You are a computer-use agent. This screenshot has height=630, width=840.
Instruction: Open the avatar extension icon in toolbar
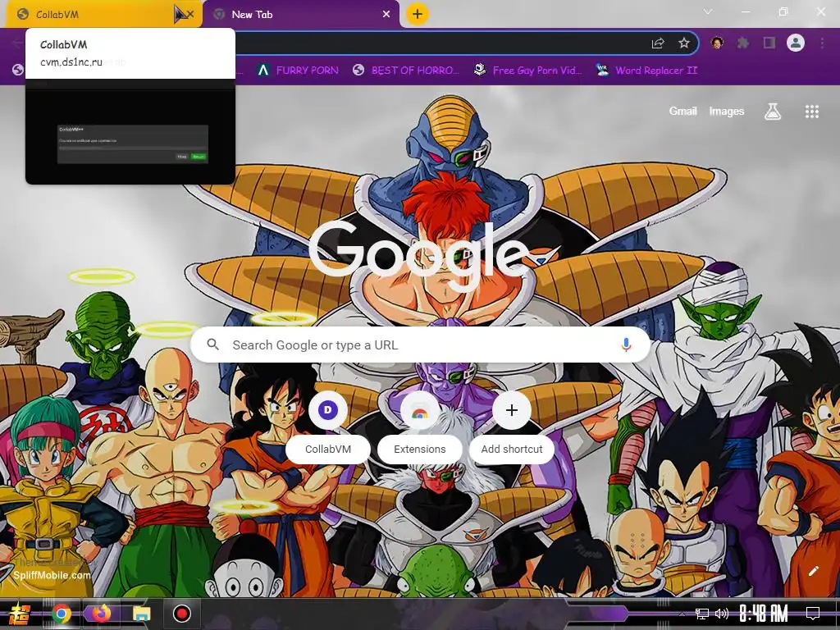pyautogui.click(x=717, y=43)
